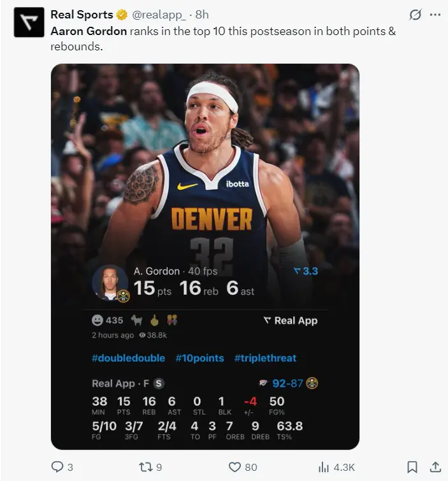Open the Grok circle-slash icon
This screenshot has width=448, height=481.
pos(415,15)
